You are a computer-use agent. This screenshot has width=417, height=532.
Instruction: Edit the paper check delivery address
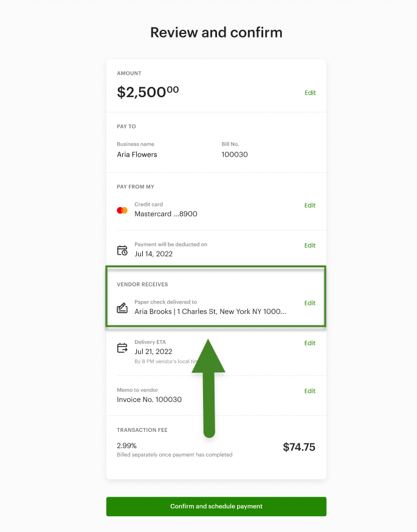tap(310, 303)
